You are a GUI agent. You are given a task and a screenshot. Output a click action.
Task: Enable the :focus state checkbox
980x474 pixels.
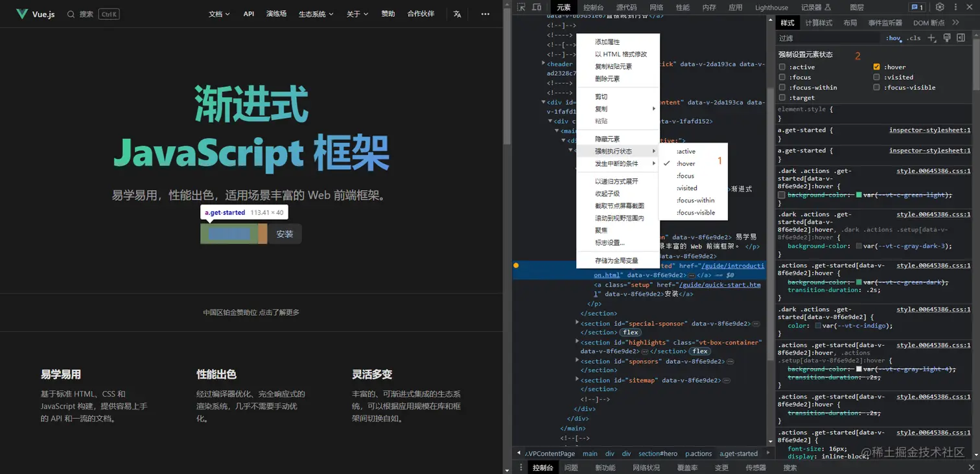coord(782,77)
